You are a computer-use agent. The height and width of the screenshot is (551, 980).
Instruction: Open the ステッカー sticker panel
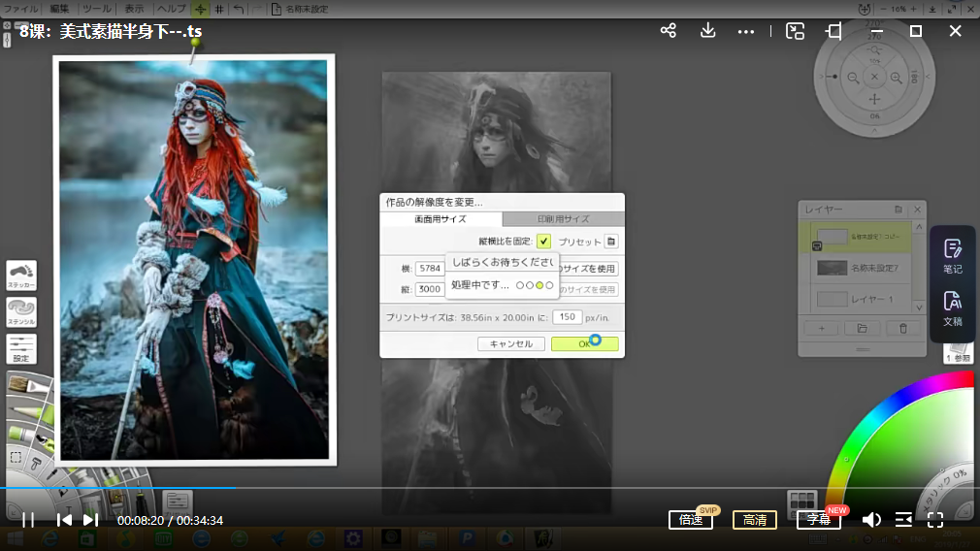[x=21, y=275]
